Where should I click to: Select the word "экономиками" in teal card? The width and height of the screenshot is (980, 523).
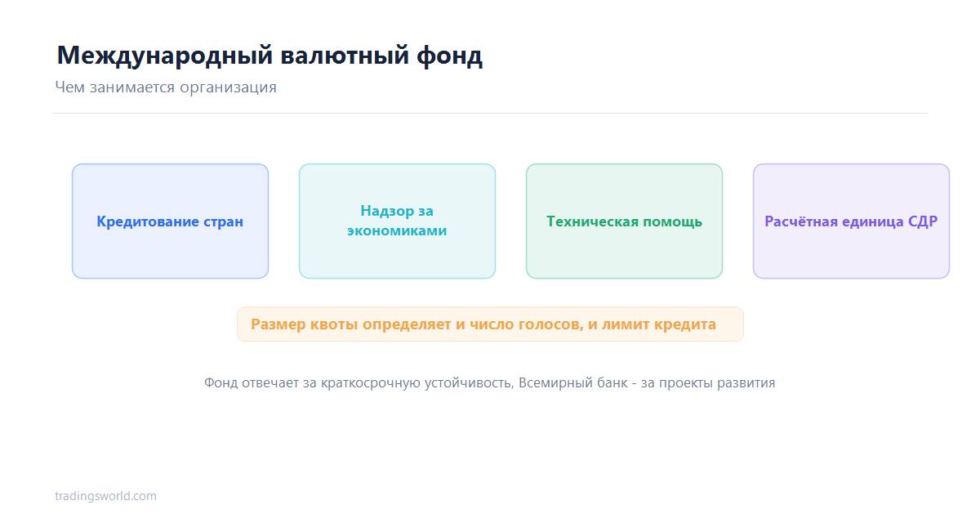tap(397, 231)
